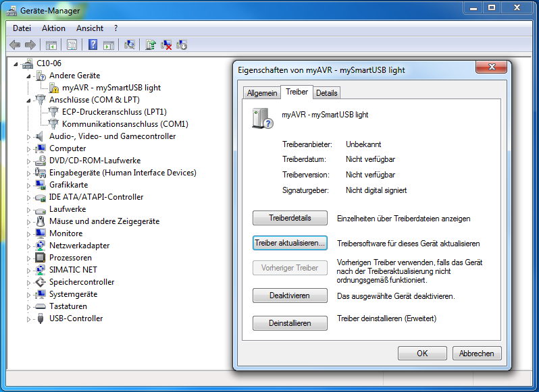Click the Treiber aktualisieren button

coord(289,243)
